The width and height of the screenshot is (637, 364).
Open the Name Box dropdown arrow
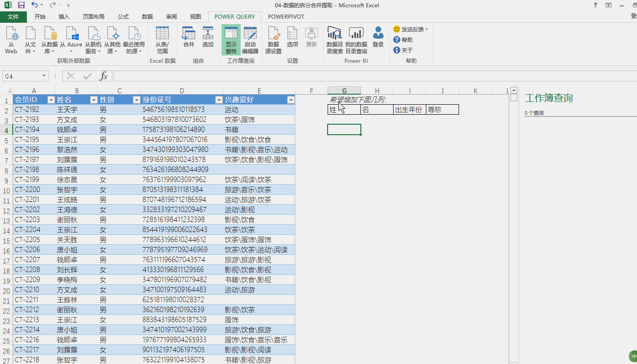point(44,76)
